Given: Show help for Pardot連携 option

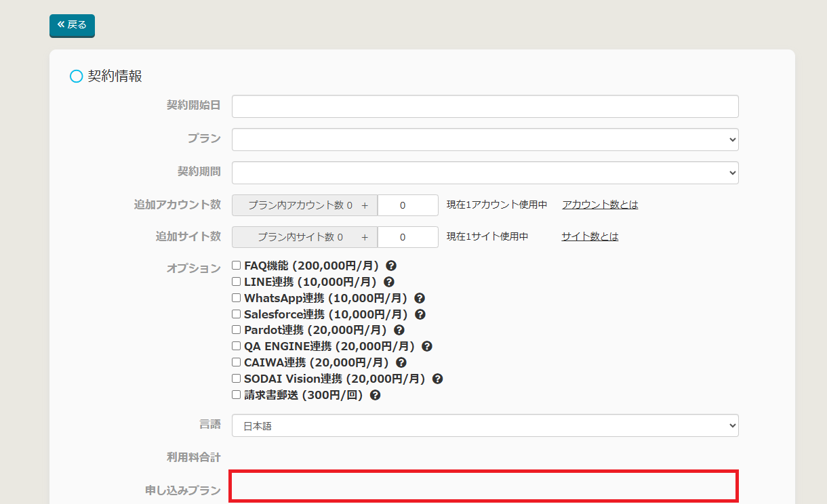Looking at the screenshot, I should pos(399,330).
